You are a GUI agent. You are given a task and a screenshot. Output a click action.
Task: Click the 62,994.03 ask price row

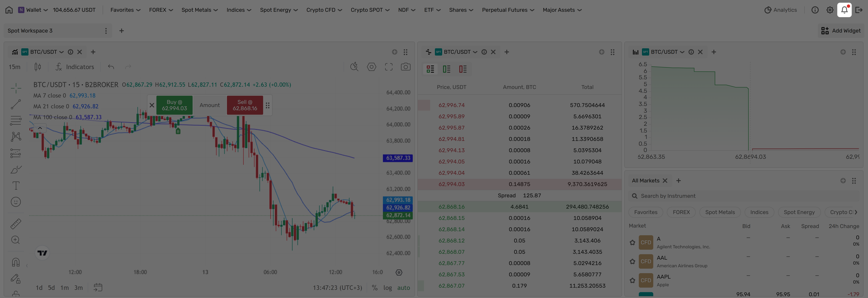point(520,184)
